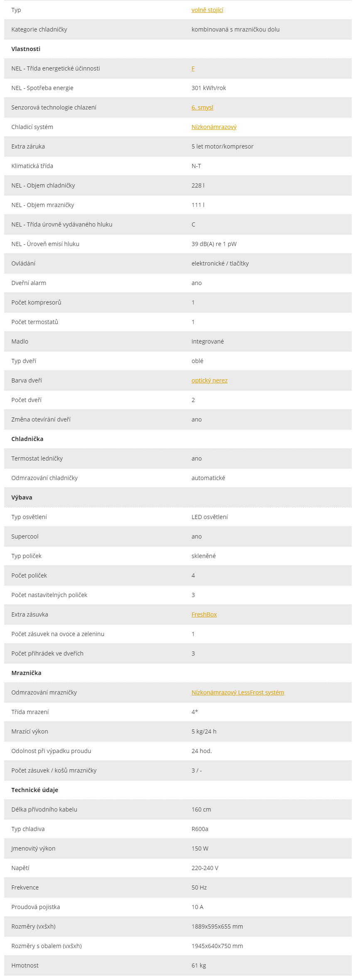Image resolution: width=358 pixels, height=980 pixels.
Task: Click the 'Kategorie chladničky' row label
Action: [x=39, y=29]
